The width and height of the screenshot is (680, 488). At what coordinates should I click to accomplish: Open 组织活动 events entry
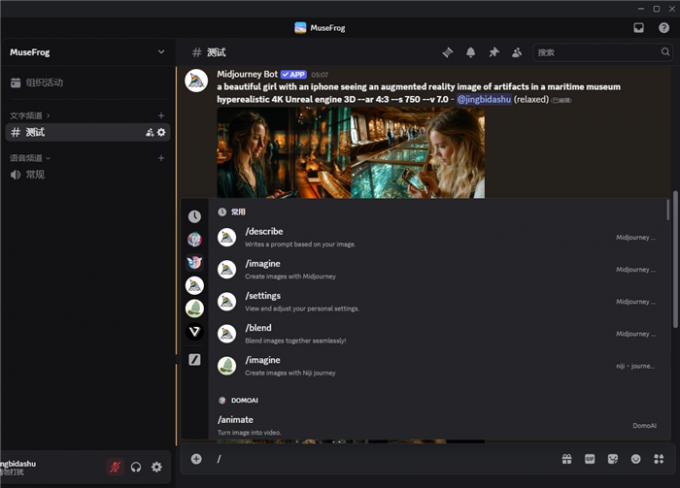(88, 82)
